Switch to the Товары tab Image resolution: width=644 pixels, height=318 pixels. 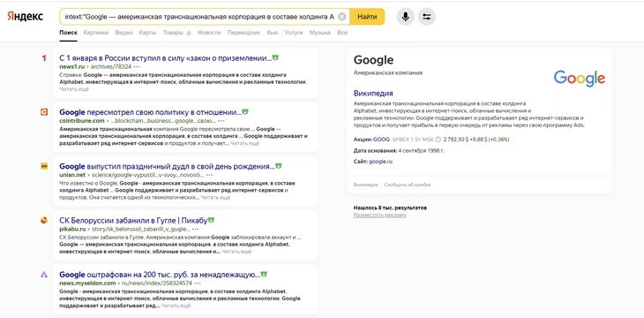click(x=173, y=33)
